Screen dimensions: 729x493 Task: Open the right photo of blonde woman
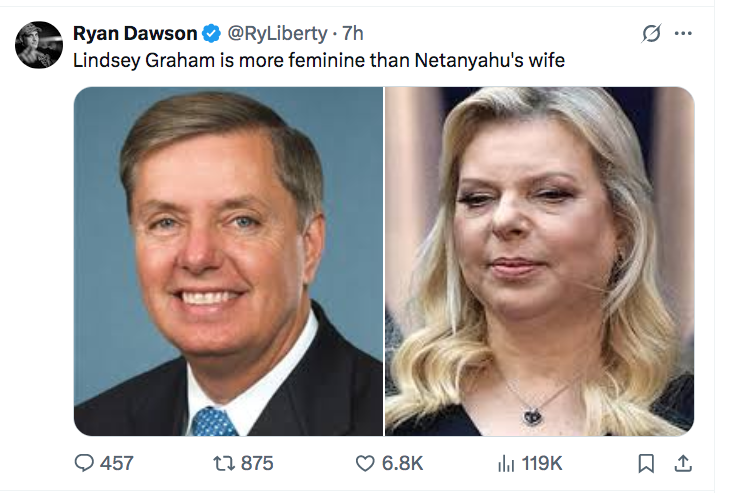(x=539, y=261)
